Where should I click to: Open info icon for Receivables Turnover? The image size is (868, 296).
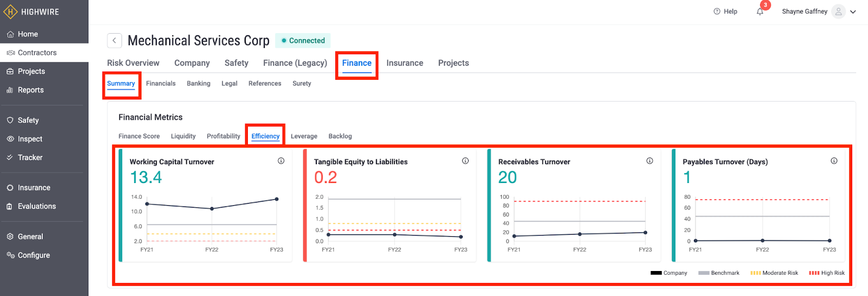[649, 161]
